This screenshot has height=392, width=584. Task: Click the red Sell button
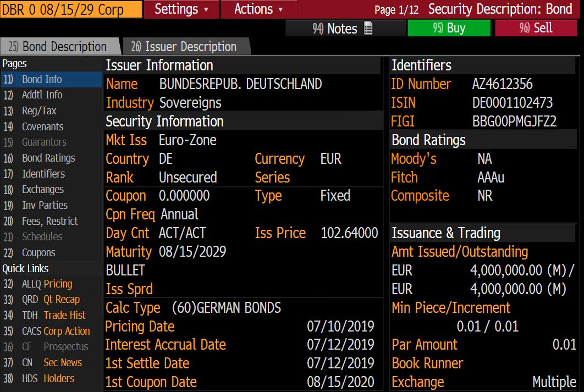[536, 28]
